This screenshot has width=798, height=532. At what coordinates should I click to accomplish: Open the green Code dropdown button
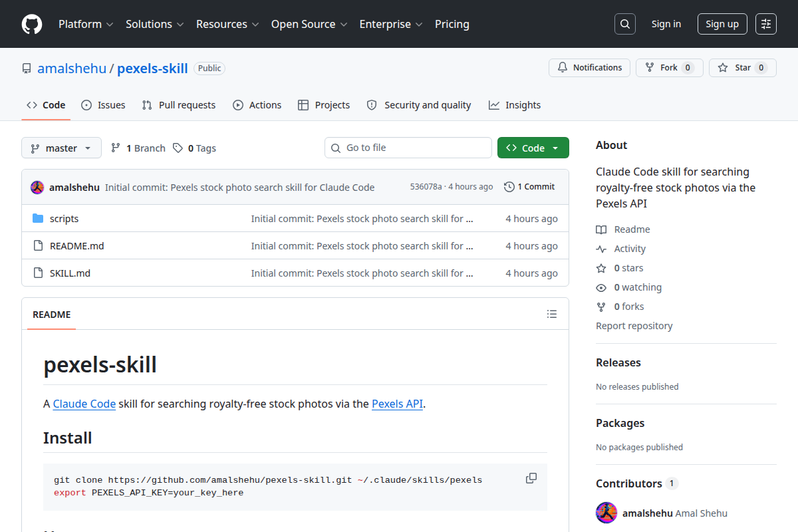pos(533,148)
